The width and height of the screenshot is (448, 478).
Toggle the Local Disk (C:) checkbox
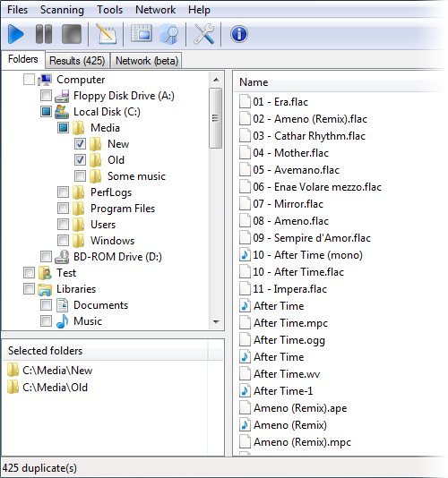point(46,112)
